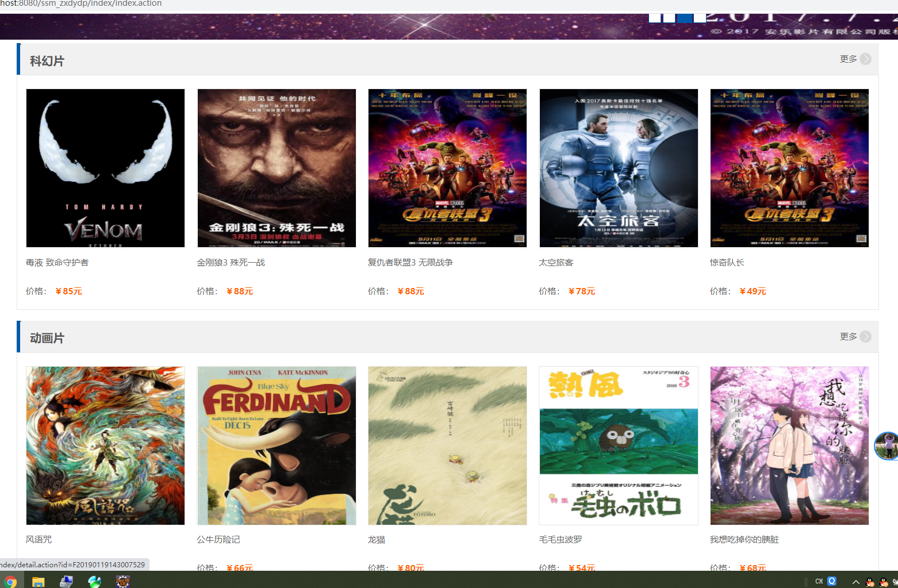This screenshot has width=898, height=588.
Task: Open the first QQ penguin tray icon
Action: [x=870, y=582]
